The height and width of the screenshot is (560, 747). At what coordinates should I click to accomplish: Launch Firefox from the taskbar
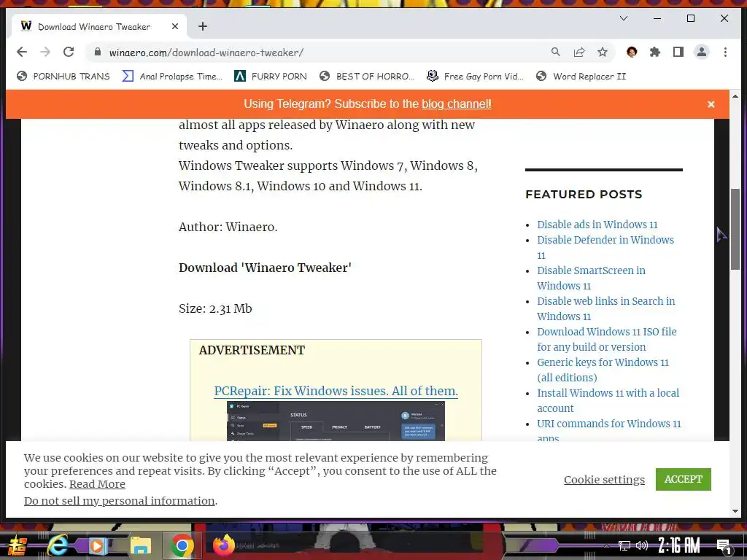pyautogui.click(x=223, y=545)
